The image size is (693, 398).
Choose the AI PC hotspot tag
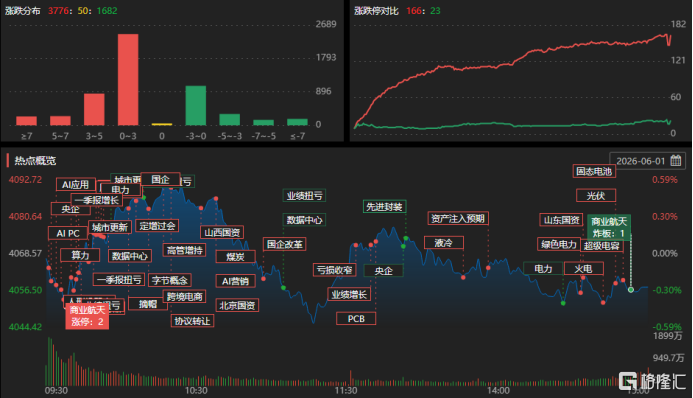[x=68, y=233]
